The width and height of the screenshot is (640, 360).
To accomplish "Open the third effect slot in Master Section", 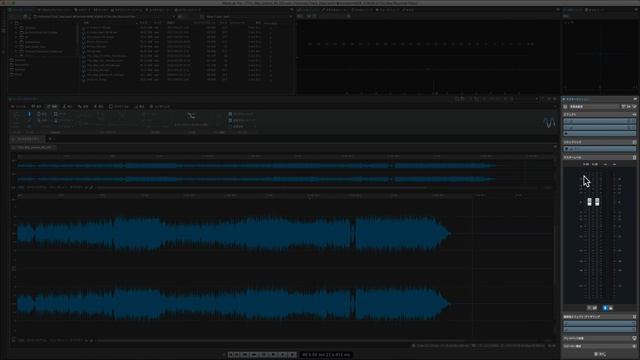I will coord(599,133).
